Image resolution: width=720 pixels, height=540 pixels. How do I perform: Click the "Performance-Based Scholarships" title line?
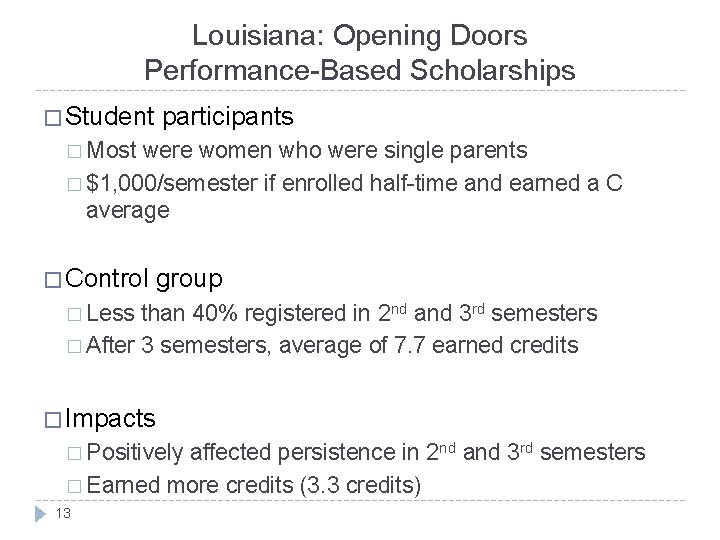pos(360,70)
